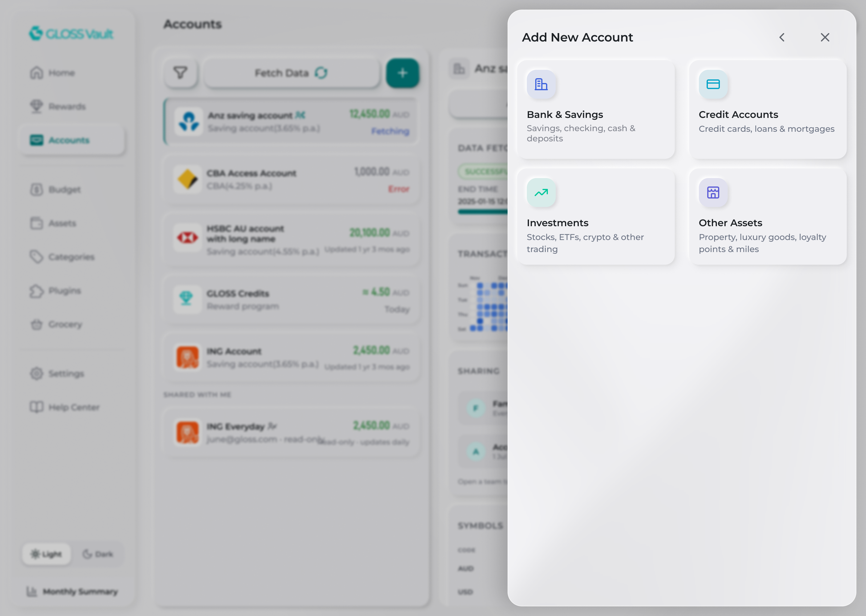The height and width of the screenshot is (616, 866).
Task: Go back using the left chevron arrow
Action: (x=782, y=37)
